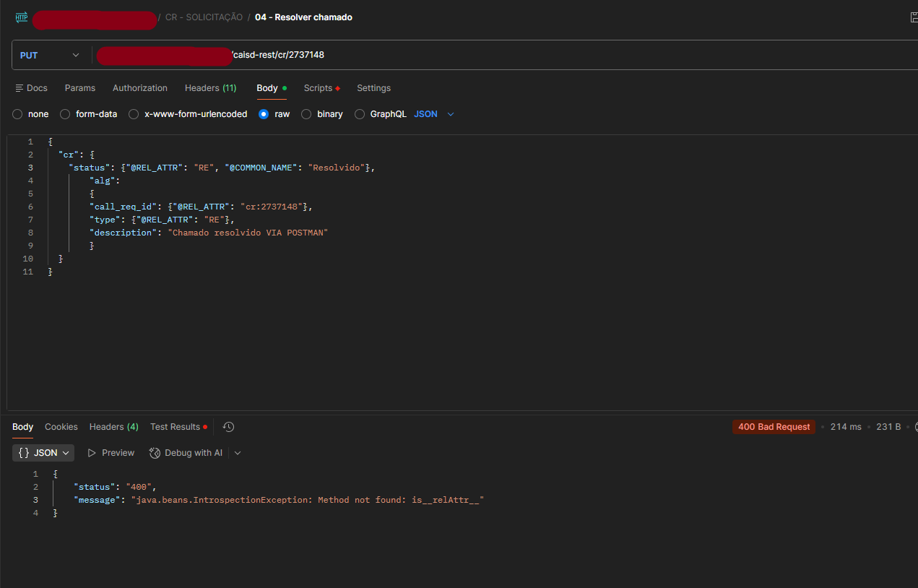Click the Debug with AI icon
Image resolution: width=918 pixels, height=588 pixels.
pos(155,453)
